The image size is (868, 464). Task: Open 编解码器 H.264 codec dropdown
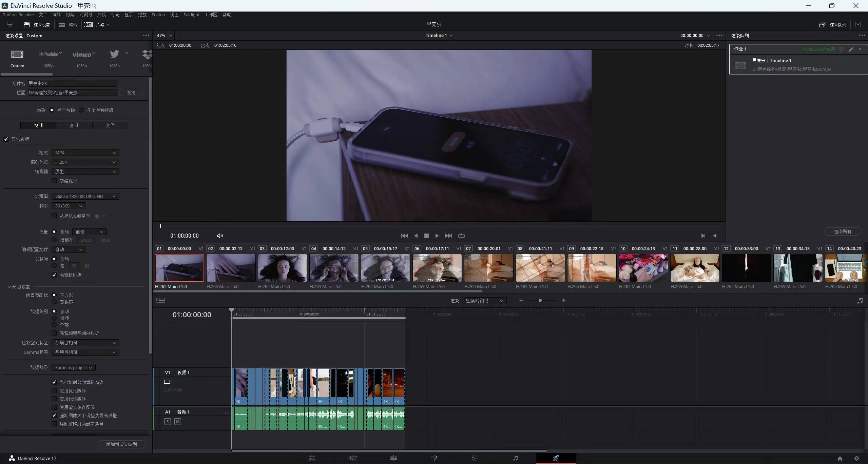point(85,162)
